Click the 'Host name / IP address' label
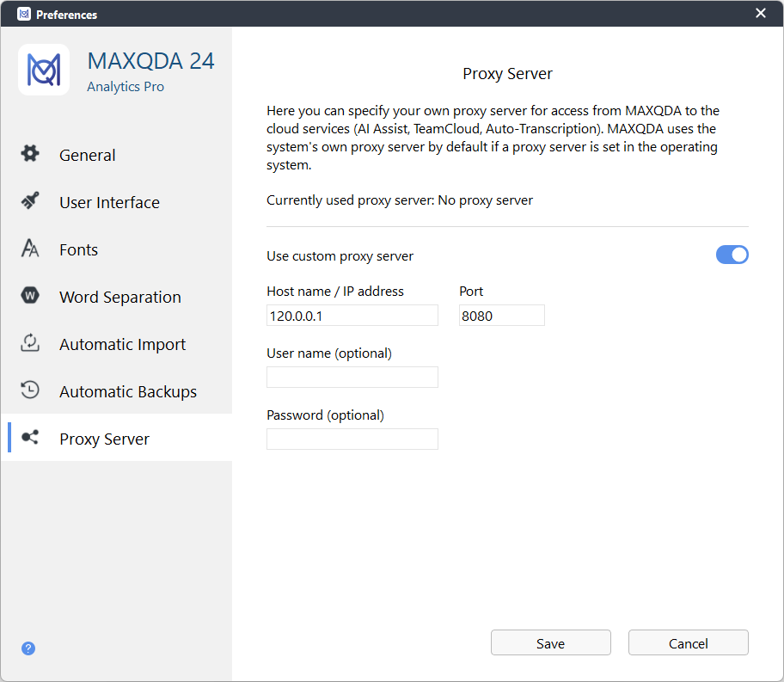This screenshot has height=682, width=784. point(335,292)
